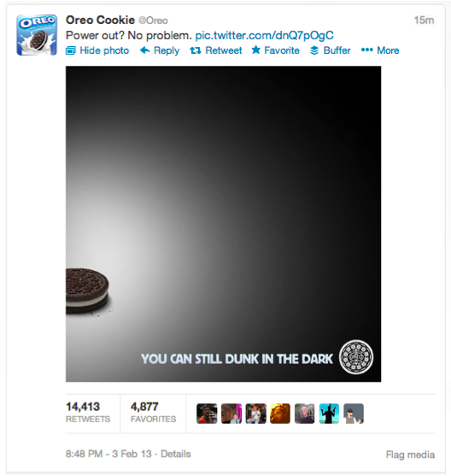Click the Oreo profile avatar
This screenshot has width=451, height=476.
click(37, 35)
